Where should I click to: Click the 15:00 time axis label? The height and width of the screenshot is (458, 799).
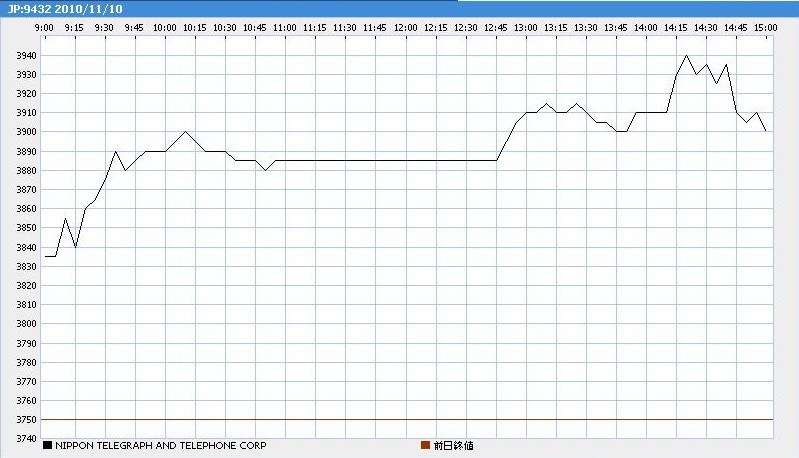766,28
